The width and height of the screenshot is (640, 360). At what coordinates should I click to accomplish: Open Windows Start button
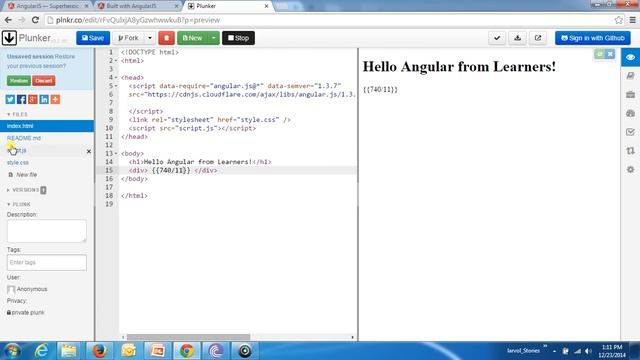12,351
